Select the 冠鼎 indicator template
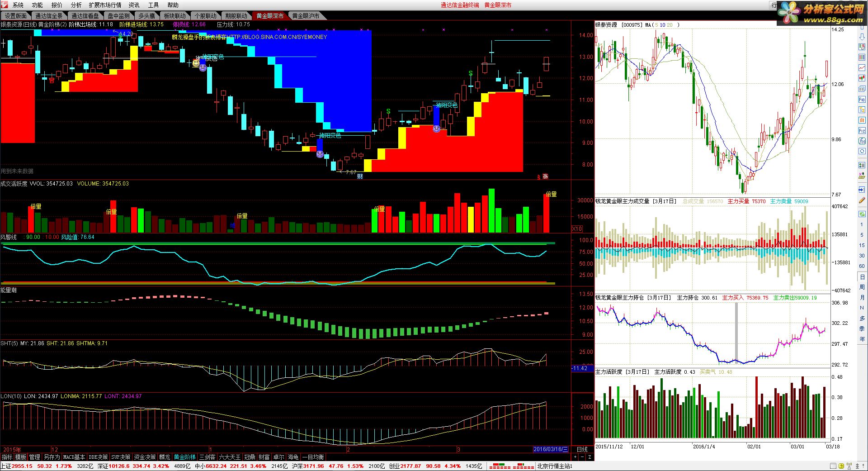The width and height of the screenshot is (868, 471). (250, 457)
